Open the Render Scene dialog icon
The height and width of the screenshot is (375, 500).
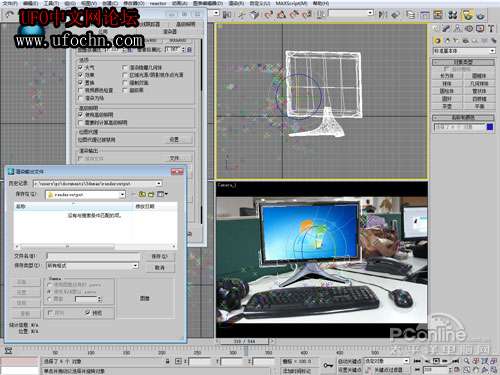[x=467, y=15]
